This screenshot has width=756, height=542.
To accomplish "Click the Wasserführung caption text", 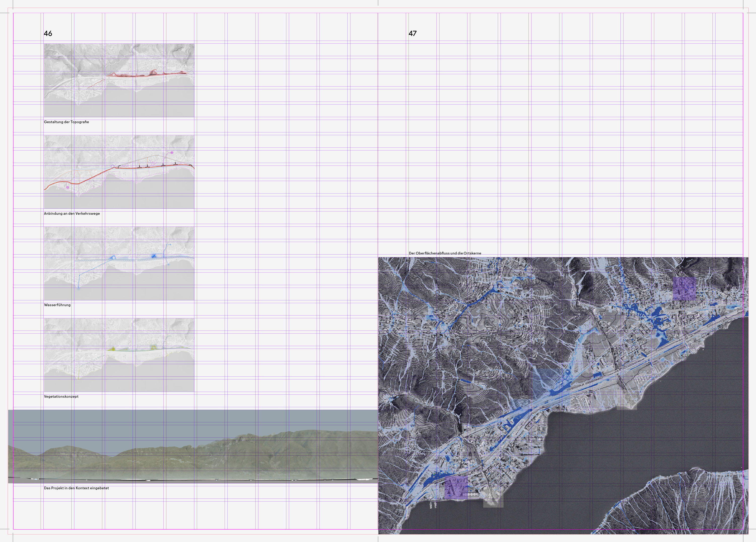I will [57, 305].
